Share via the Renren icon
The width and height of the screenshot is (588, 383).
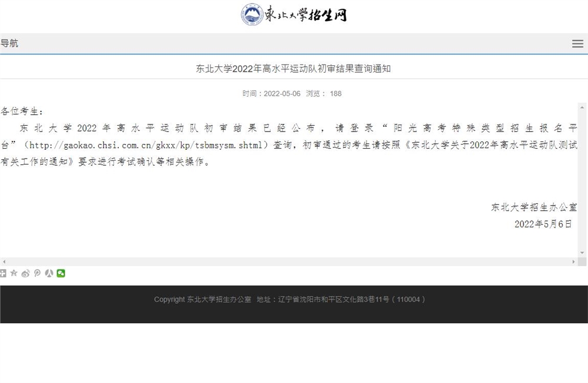click(49, 273)
